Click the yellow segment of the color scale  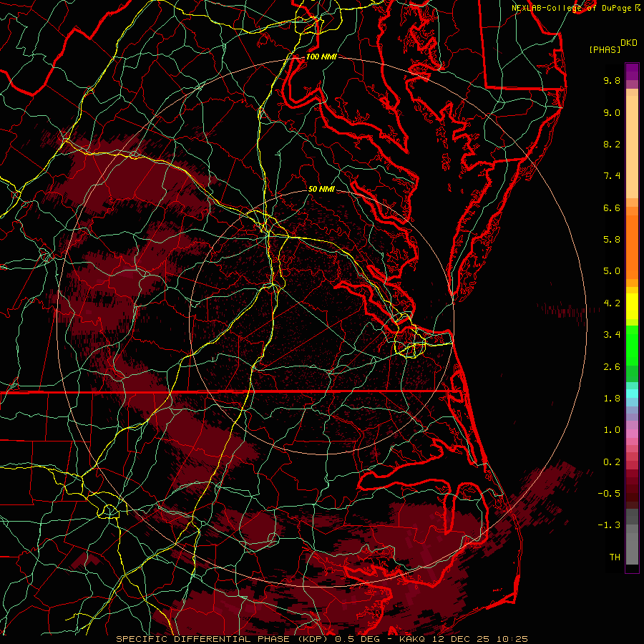(632, 306)
